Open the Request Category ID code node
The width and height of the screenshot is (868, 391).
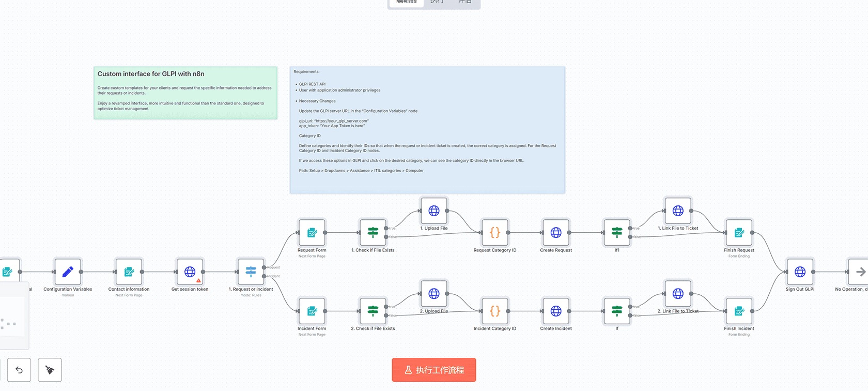coord(494,233)
